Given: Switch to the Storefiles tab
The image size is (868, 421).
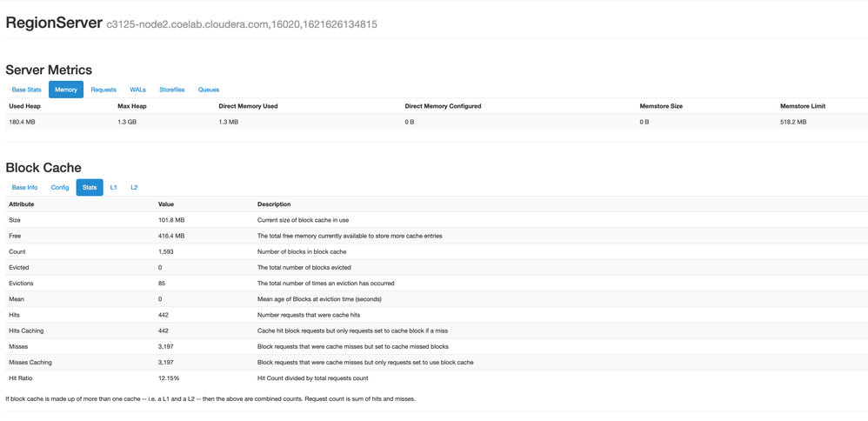Looking at the screenshot, I should (172, 90).
